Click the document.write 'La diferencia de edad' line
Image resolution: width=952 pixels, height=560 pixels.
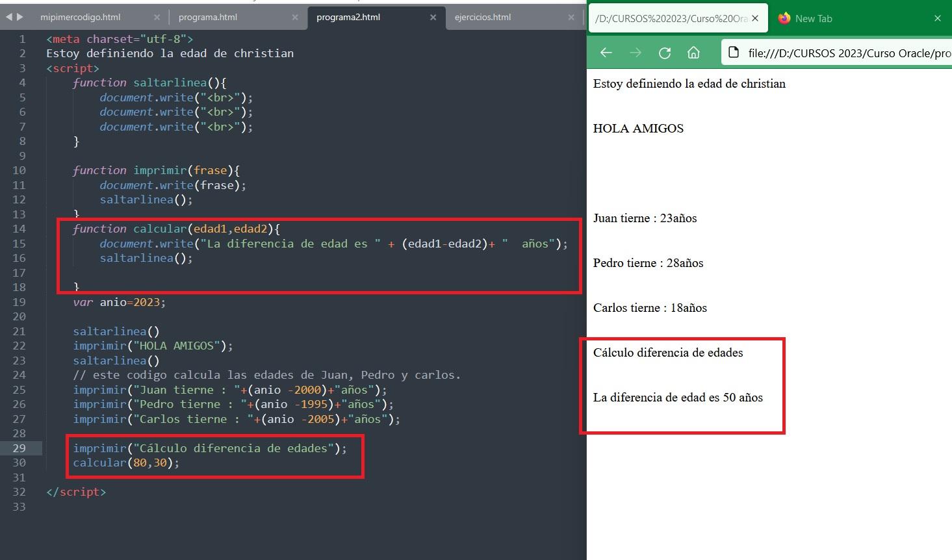click(x=333, y=244)
